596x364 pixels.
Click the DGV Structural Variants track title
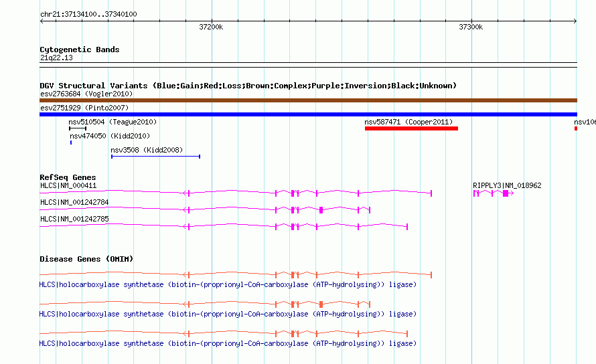(248, 86)
